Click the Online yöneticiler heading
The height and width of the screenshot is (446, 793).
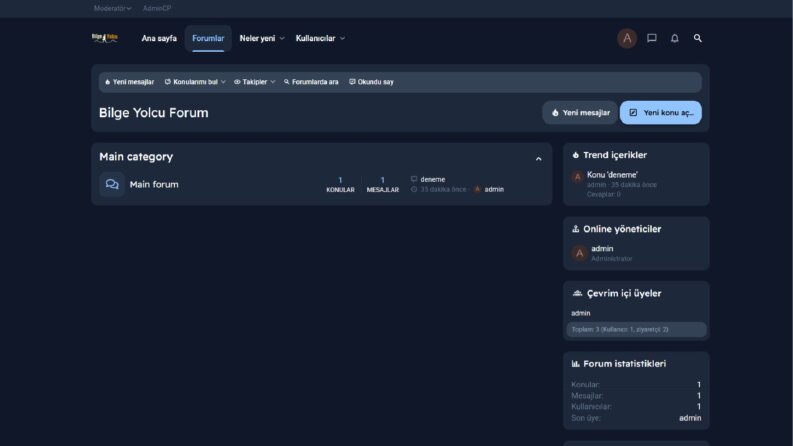coord(622,229)
